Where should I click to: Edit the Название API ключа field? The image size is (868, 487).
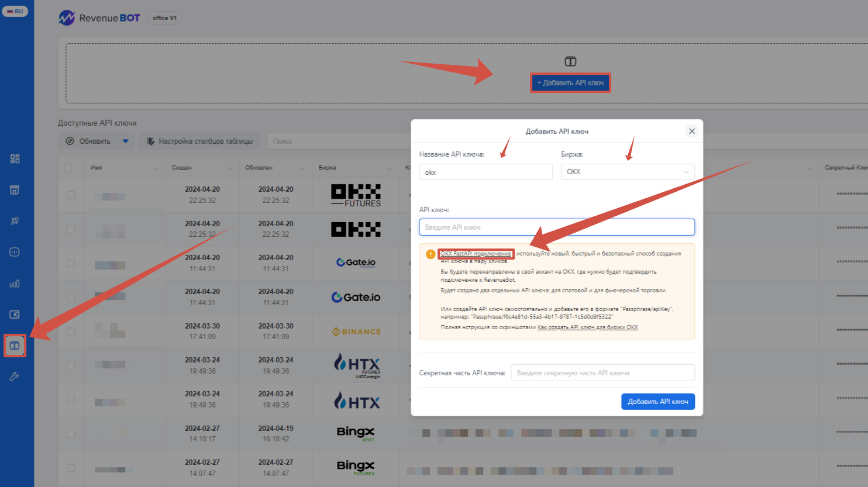(485, 172)
